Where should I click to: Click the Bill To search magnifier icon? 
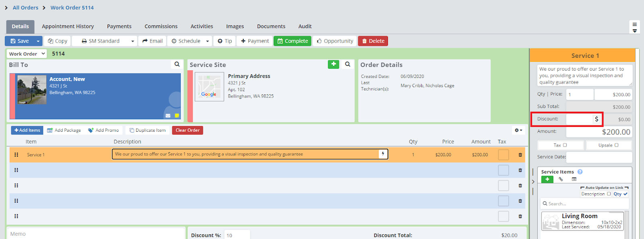[177, 64]
